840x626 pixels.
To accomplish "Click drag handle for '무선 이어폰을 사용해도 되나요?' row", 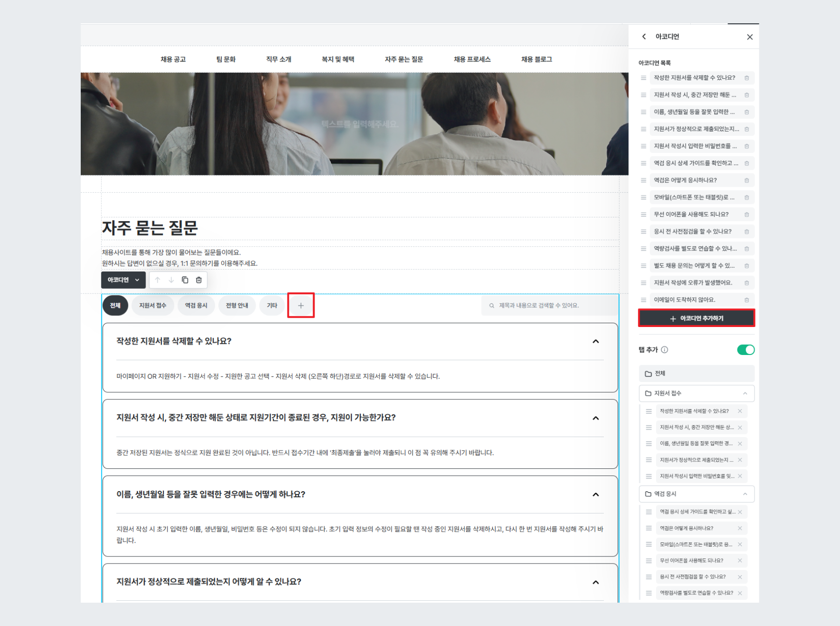I will point(644,215).
